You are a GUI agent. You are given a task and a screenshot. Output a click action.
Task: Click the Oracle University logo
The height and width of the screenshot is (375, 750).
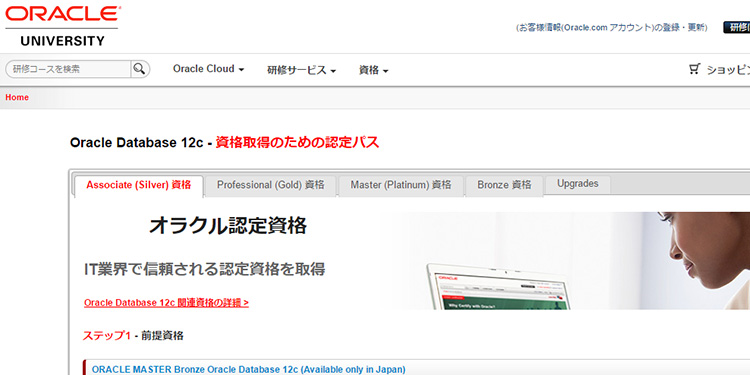point(62,25)
